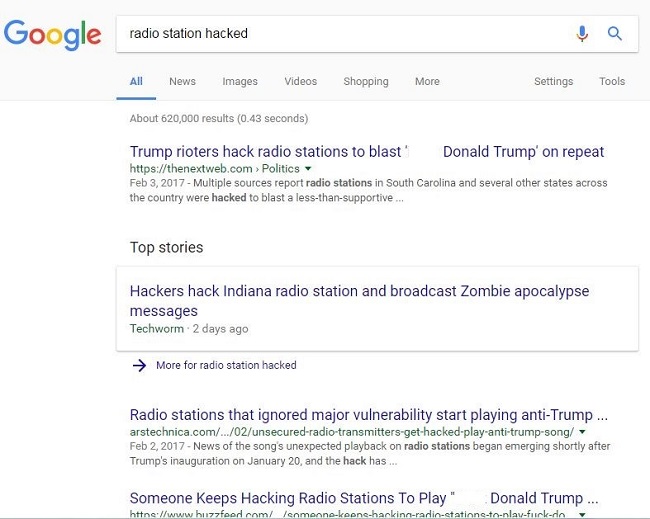Switch to the Videos tab
The image size is (650, 519).
(x=301, y=81)
